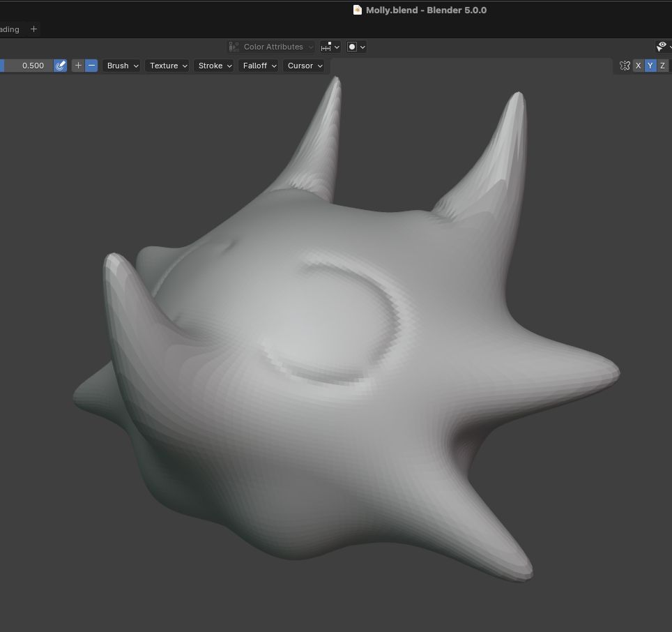Open the Brush dropdown menu
The width and height of the screenshot is (672, 632).
click(121, 66)
